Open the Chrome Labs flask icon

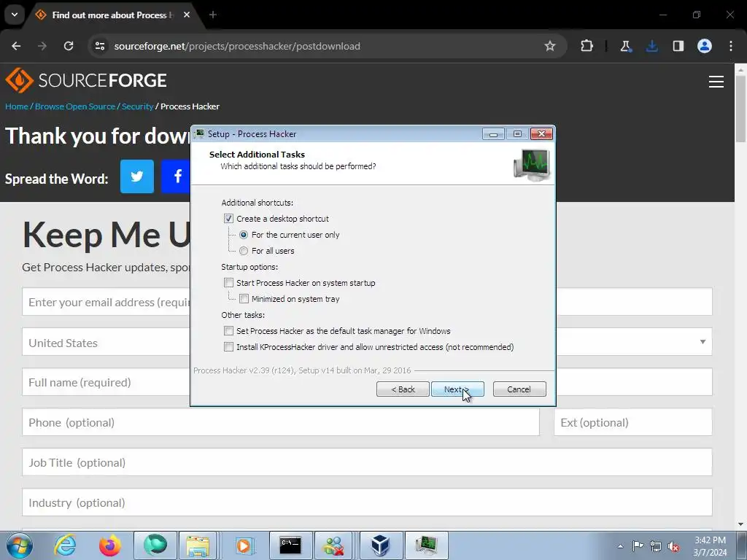coord(625,46)
